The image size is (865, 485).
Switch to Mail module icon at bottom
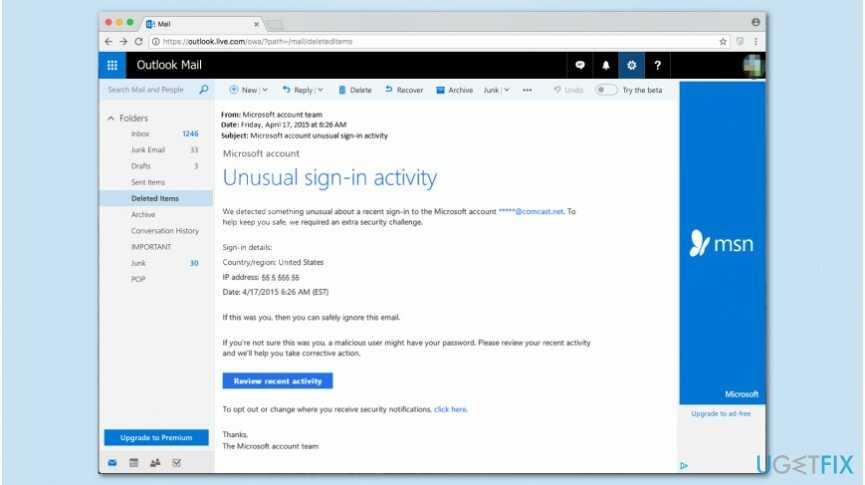point(113,462)
